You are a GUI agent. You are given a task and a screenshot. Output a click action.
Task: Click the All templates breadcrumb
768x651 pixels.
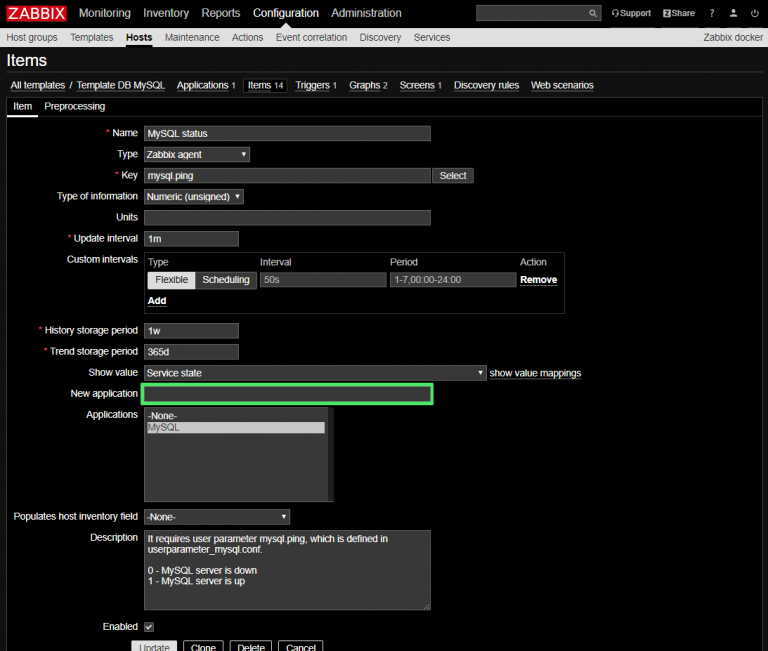(38, 85)
